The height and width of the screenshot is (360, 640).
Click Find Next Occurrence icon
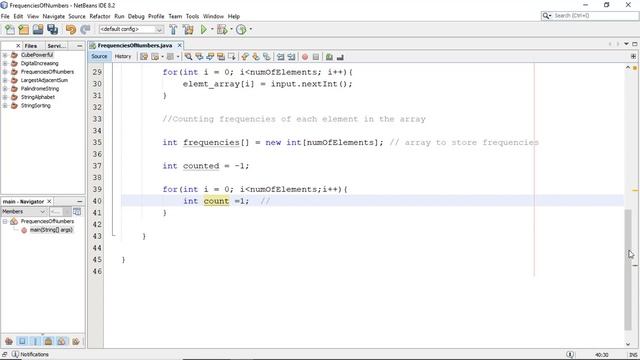(210, 57)
